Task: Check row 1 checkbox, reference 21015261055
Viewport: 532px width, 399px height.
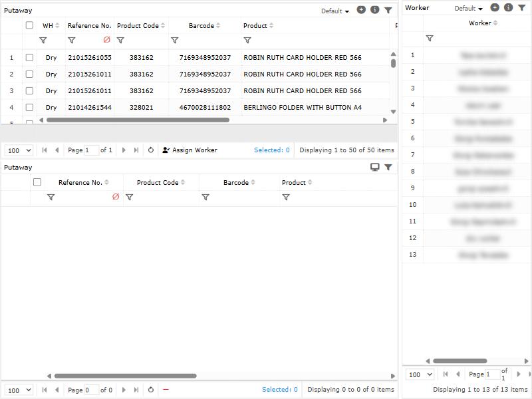Action: tap(29, 57)
